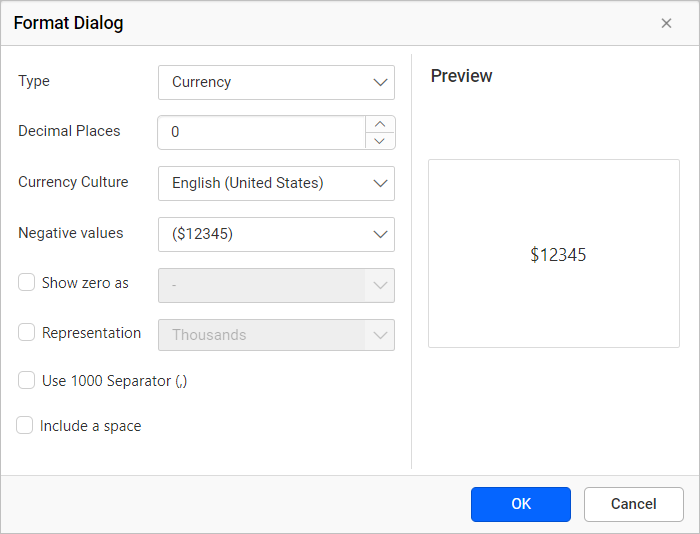Enable the Representation checkbox
The height and width of the screenshot is (534, 700).
(x=26, y=333)
